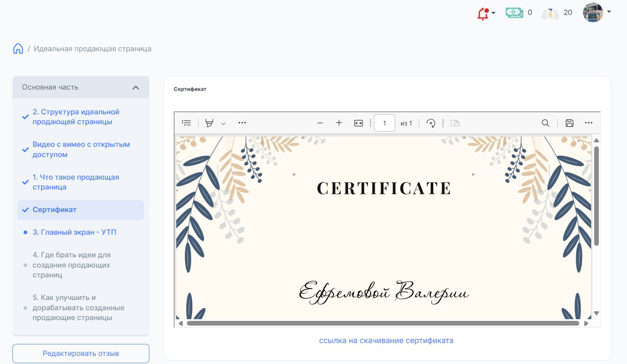Viewport: 627px width, 364px height.
Task: Click the PDF page number field
Action: click(384, 123)
